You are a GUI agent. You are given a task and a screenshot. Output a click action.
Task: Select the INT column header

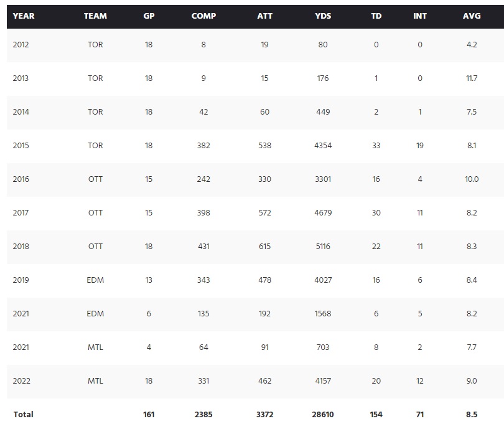[x=420, y=16]
